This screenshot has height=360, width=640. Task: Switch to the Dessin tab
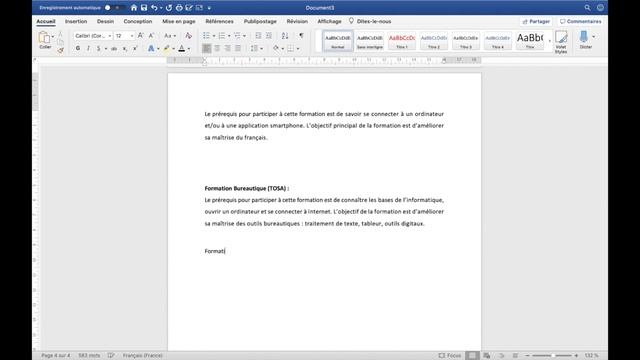pyautogui.click(x=105, y=21)
